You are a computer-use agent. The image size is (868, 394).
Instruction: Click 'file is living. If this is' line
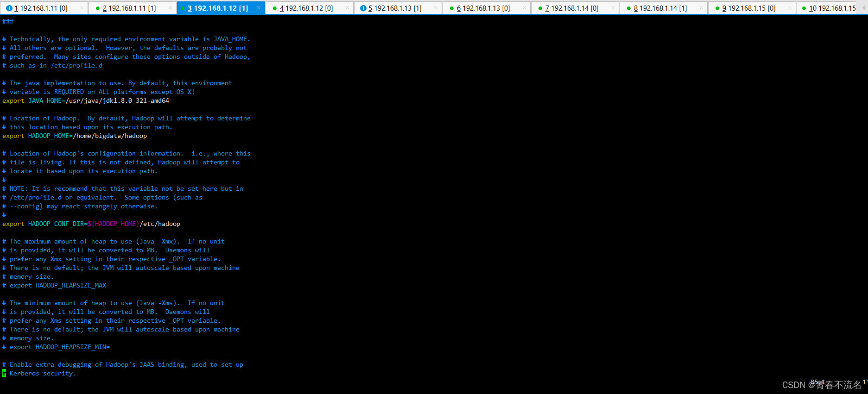tap(121, 162)
